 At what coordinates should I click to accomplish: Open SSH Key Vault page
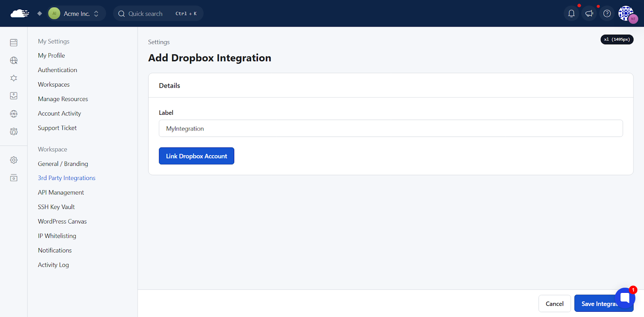[x=56, y=207]
